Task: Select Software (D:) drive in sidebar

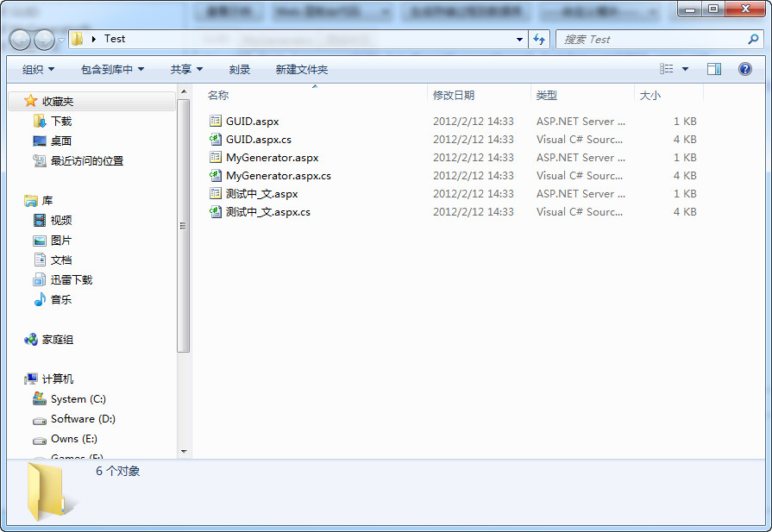Action: click(83, 419)
